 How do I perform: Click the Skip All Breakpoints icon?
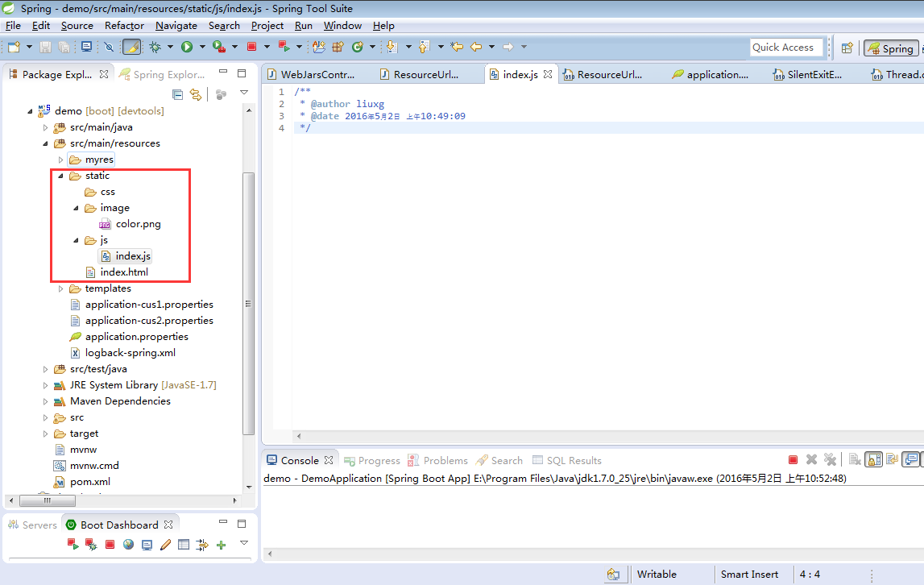coord(109,48)
